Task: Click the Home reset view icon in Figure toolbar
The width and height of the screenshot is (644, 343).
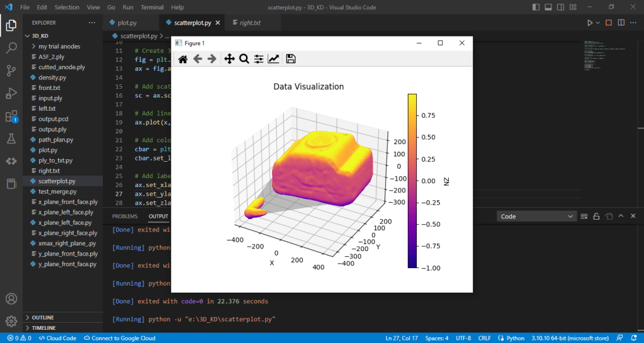Action: [x=183, y=59]
